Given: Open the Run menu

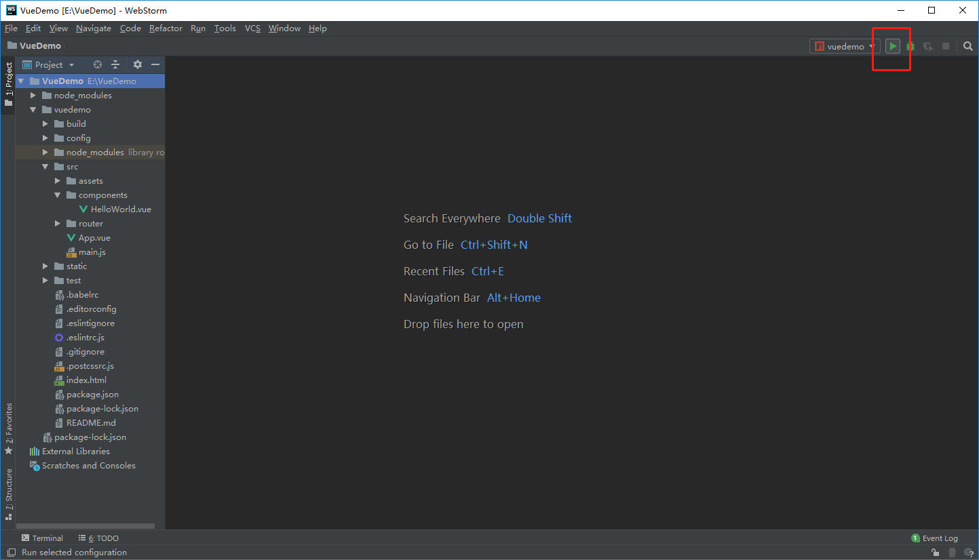Looking at the screenshot, I should click(198, 28).
